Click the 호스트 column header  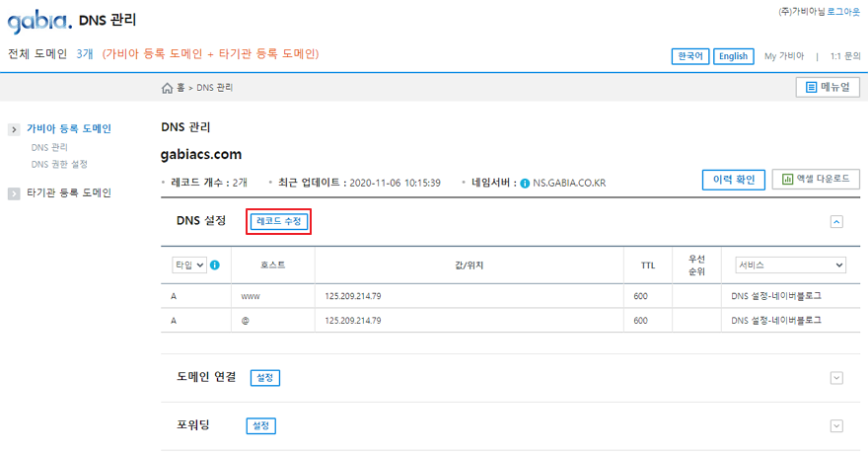[x=273, y=265]
